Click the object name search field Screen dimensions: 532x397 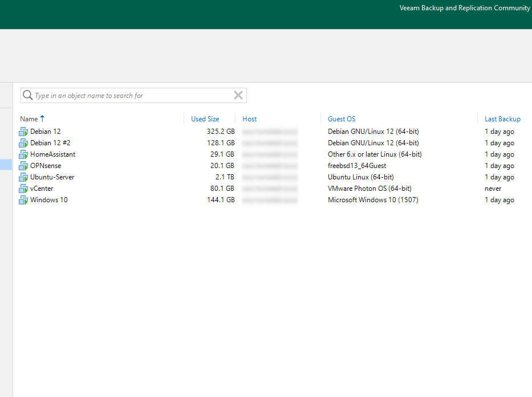point(133,96)
